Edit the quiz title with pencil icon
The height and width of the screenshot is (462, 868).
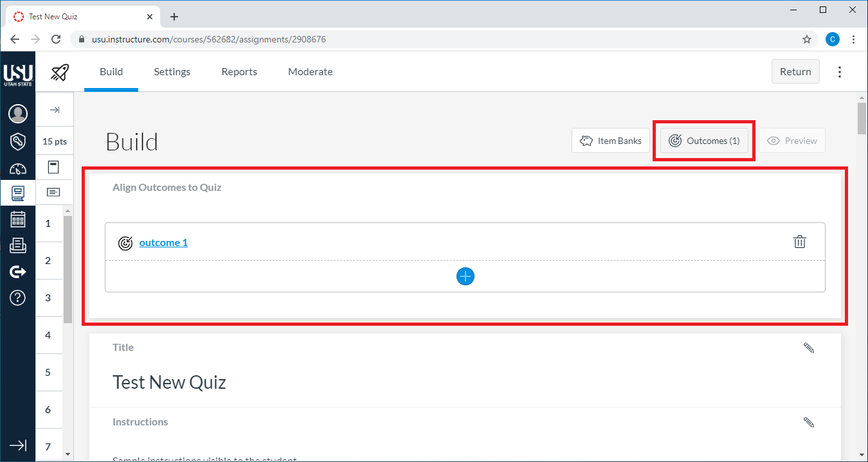809,348
